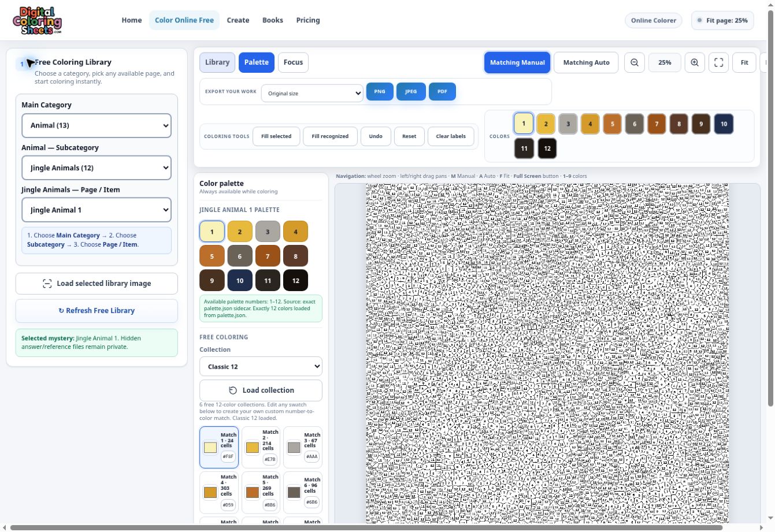Turn on Focus mode
The height and width of the screenshot is (532, 775).
(x=293, y=62)
